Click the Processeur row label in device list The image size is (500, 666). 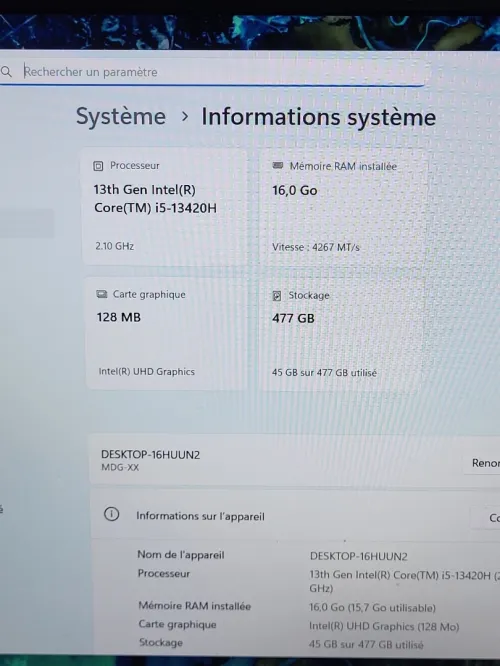pos(164,573)
